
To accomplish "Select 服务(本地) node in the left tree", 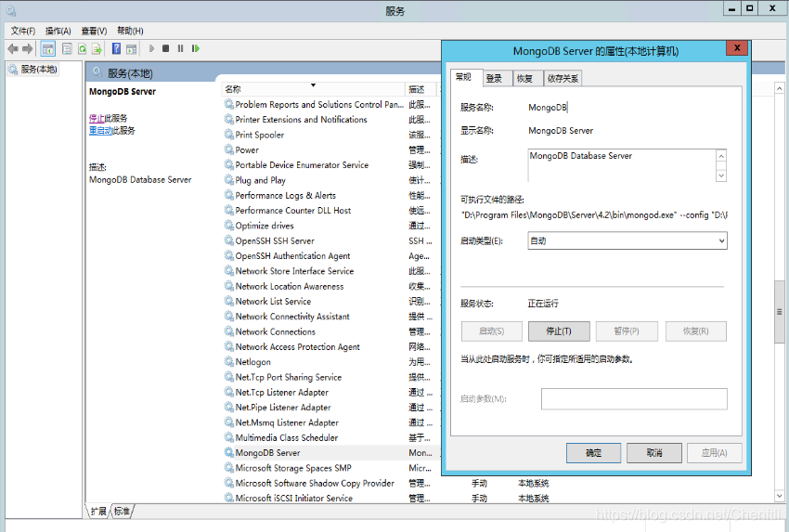I will [34, 70].
